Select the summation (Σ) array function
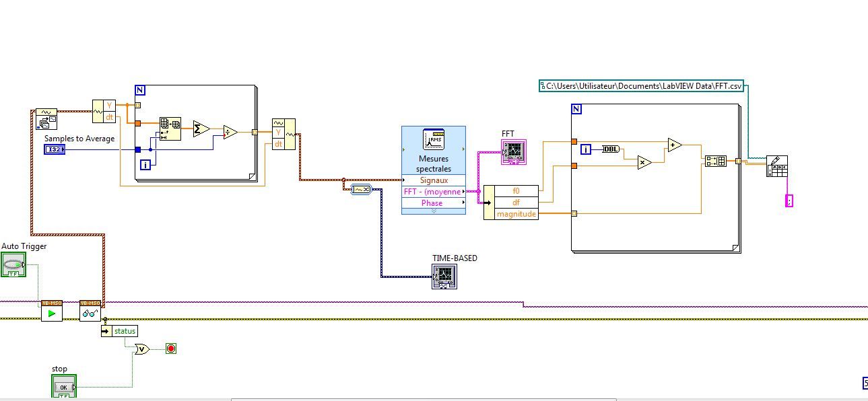The image size is (868, 401). coord(201,129)
